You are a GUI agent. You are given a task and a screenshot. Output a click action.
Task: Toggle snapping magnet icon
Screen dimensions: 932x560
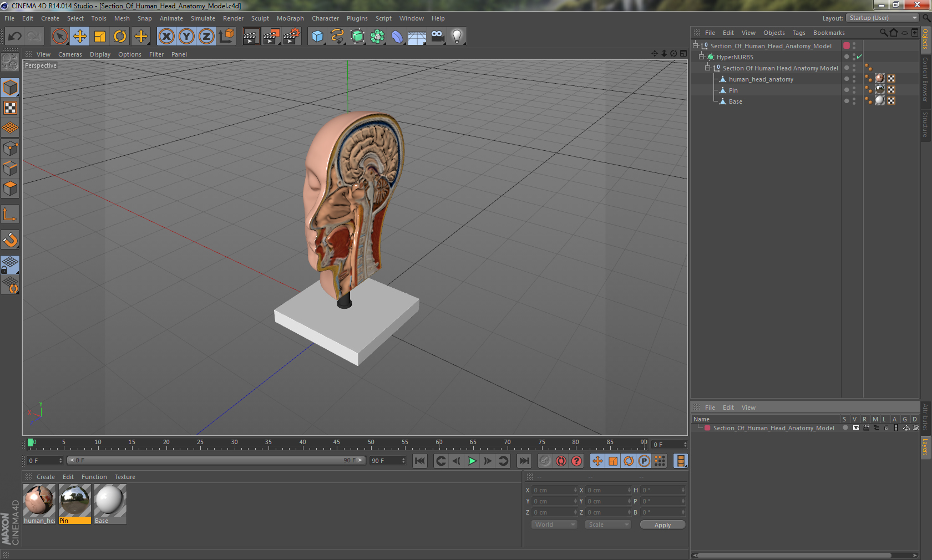pyautogui.click(x=10, y=240)
